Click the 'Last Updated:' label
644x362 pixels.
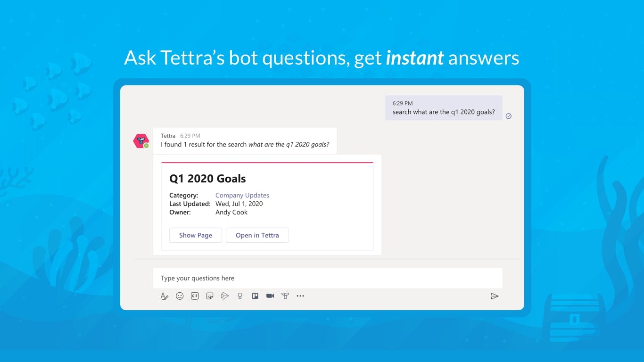(190, 204)
